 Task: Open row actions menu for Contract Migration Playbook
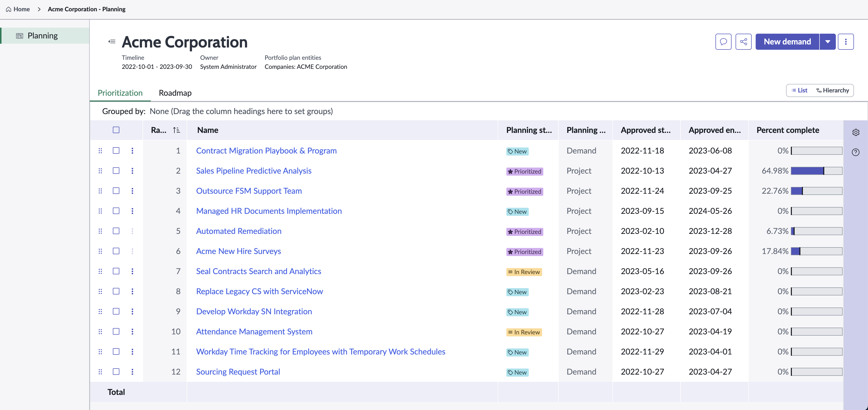pos(132,150)
